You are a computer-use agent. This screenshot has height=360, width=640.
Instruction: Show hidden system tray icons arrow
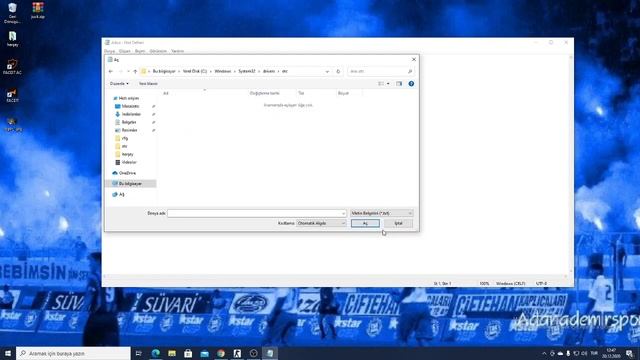(x=544, y=353)
